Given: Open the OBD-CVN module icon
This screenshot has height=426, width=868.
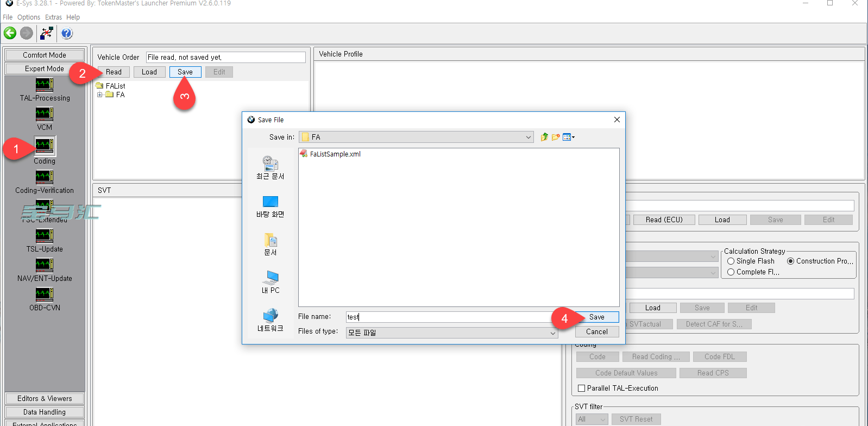Looking at the screenshot, I should 45,295.
